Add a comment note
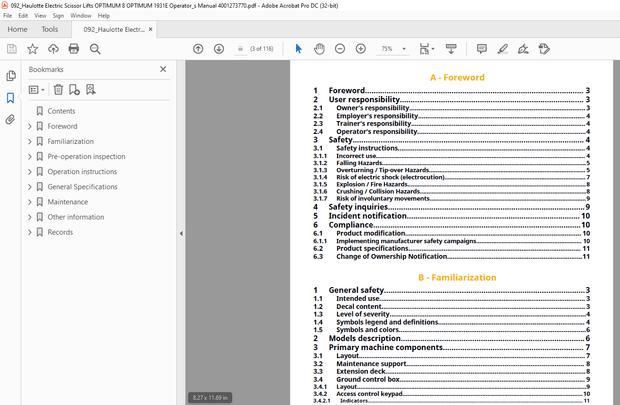Viewport: 620px width, 405px height. coord(482,49)
